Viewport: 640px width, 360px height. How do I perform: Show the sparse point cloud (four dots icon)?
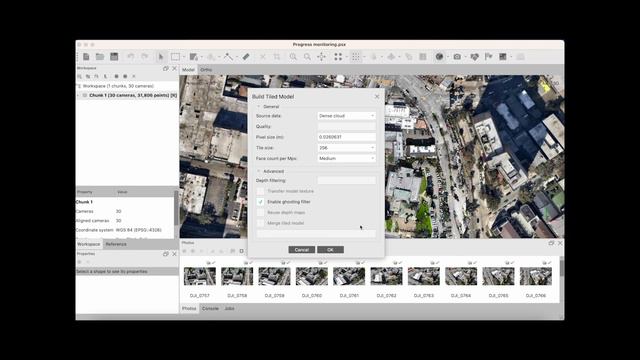[338, 57]
